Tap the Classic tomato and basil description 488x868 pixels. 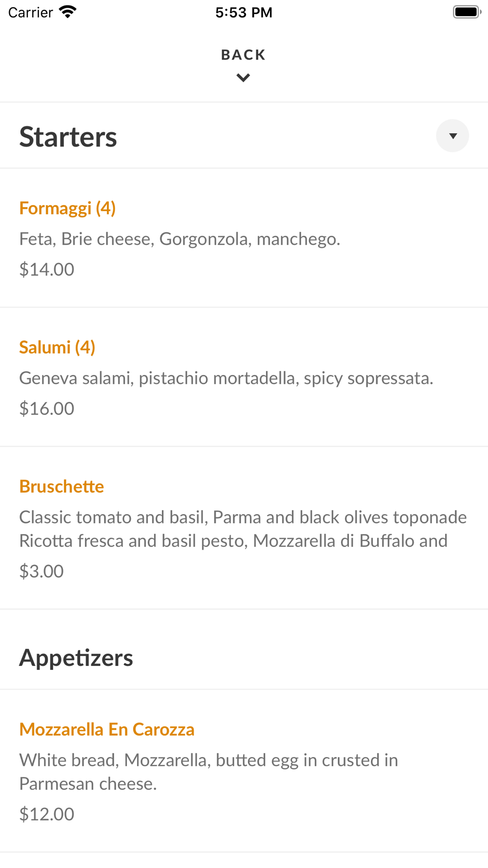(243, 529)
